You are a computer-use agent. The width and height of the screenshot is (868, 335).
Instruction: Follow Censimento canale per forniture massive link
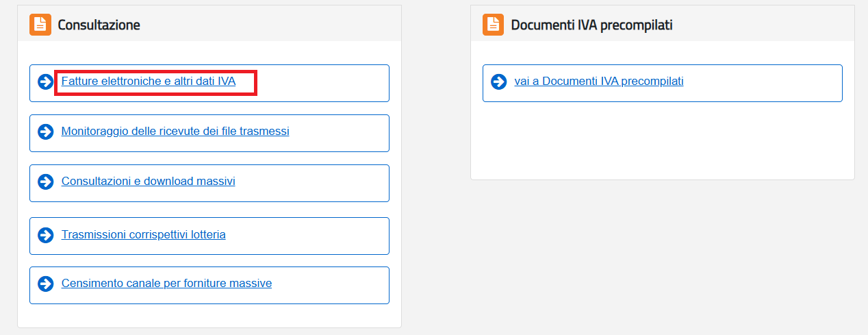166,284
